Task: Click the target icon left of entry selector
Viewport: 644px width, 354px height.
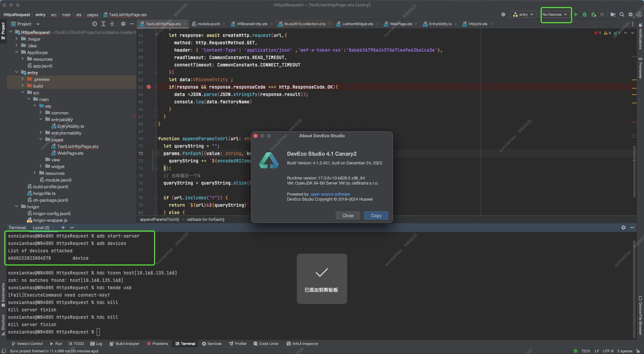Action: click(503, 14)
